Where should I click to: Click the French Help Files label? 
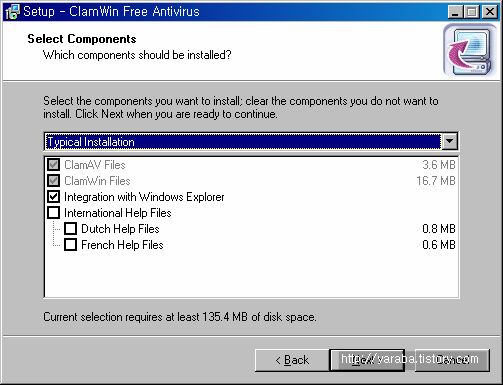point(122,245)
